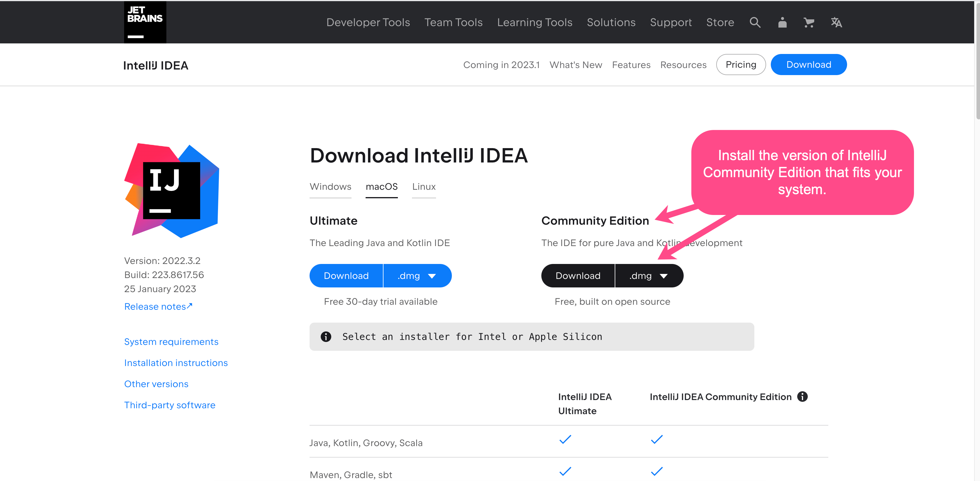Click the IntelliJ IDEA IJ logo image

(x=172, y=191)
